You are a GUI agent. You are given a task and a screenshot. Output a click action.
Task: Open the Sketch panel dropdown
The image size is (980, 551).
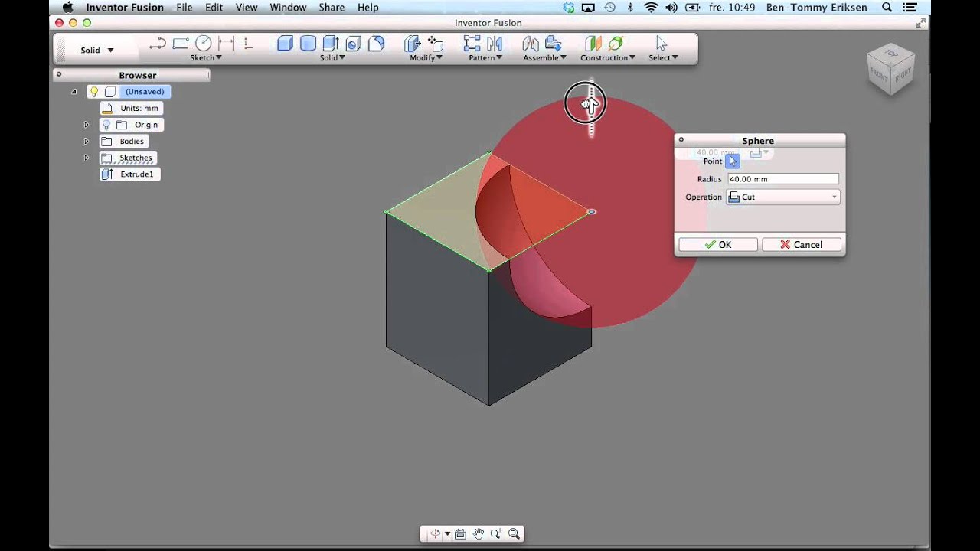coord(206,58)
